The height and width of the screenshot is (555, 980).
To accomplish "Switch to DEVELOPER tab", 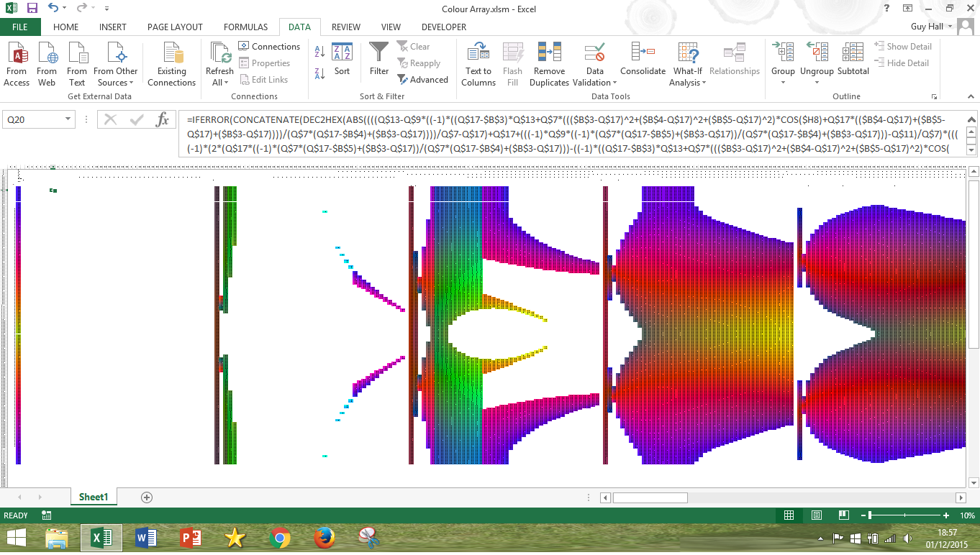I will pyautogui.click(x=444, y=27).
